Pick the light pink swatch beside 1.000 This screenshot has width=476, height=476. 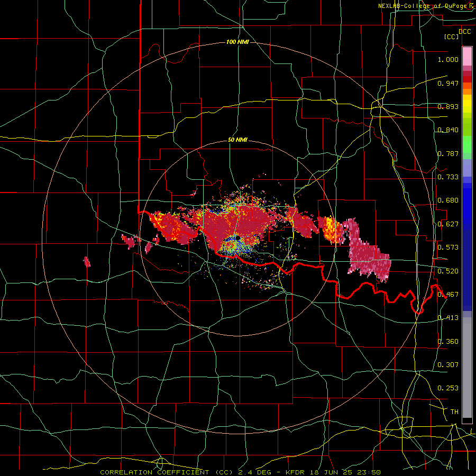point(467,57)
